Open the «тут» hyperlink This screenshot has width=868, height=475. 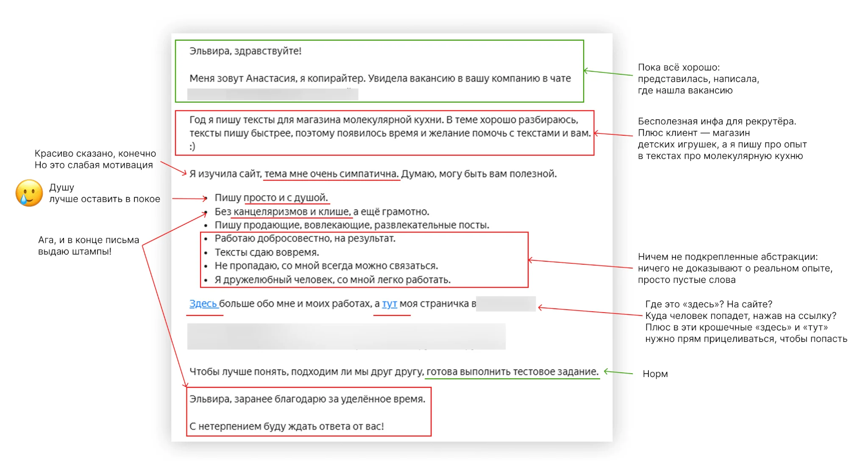(389, 304)
